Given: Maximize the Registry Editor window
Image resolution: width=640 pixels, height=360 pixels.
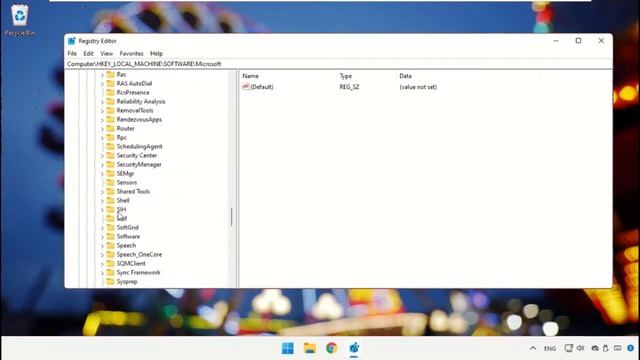Looking at the screenshot, I should coord(578,40).
